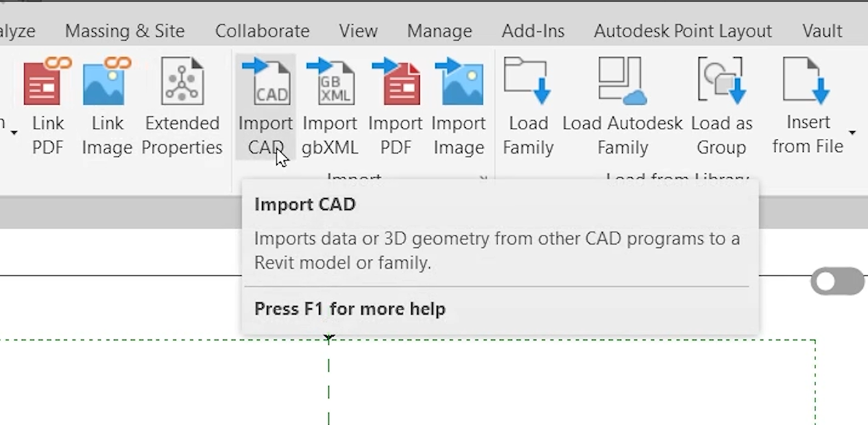The image size is (868, 425).
Task: Switch to the Vault tab
Action: [822, 30]
